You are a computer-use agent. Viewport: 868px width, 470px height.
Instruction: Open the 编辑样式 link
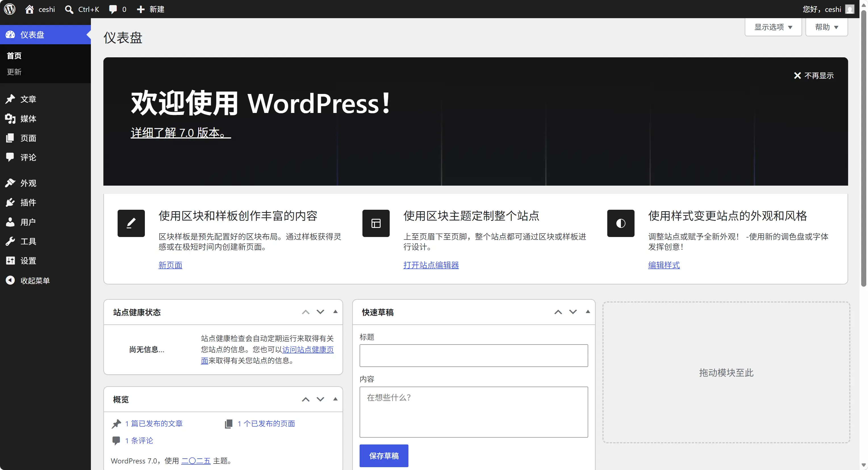pos(664,265)
